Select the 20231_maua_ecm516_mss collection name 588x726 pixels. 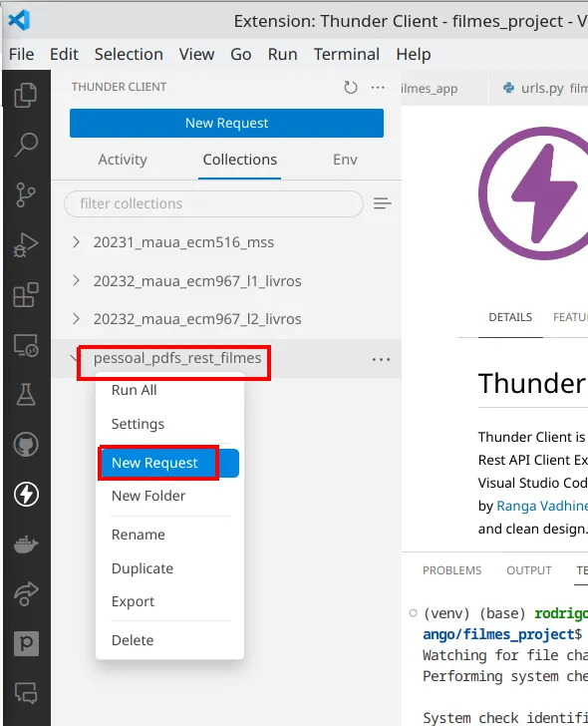pyautogui.click(x=183, y=242)
